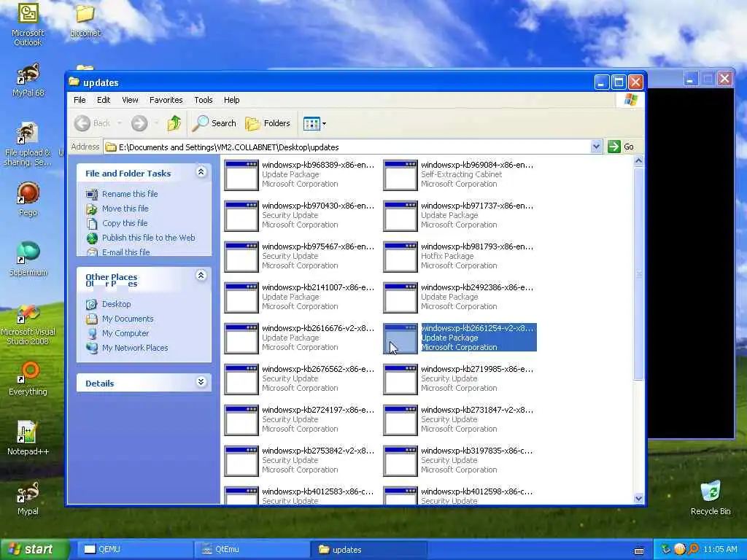This screenshot has height=560, width=747.
Task: Select the windowsxp-kb975467 file icon
Action: [241, 257]
